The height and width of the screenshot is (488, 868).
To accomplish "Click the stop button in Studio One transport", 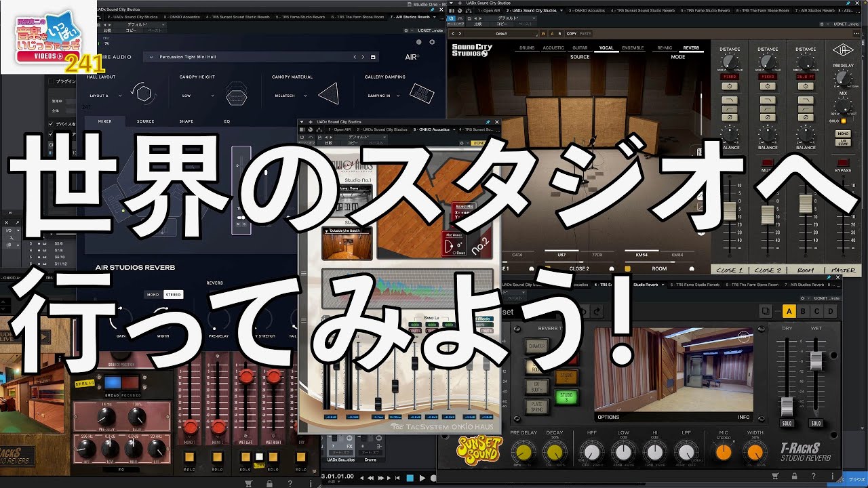I will [410, 478].
